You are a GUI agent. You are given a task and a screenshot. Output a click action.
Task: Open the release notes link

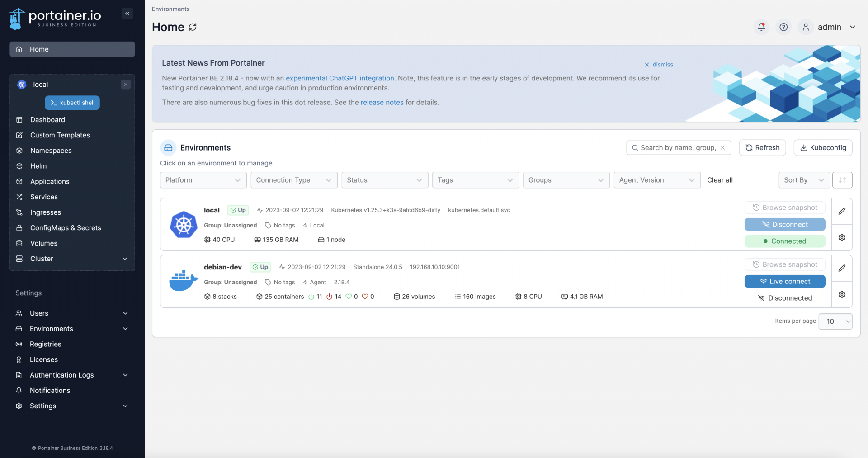(382, 103)
